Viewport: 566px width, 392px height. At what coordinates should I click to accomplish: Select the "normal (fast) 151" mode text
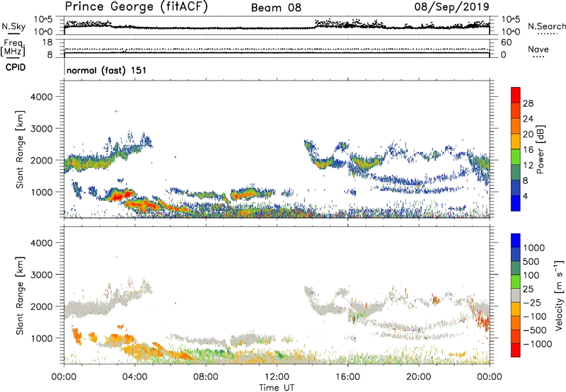[107, 70]
